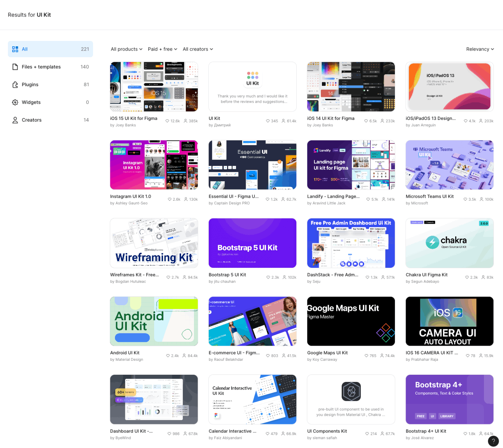
Task: Like E-commerce UI heart icon
Action: [x=268, y=356]
